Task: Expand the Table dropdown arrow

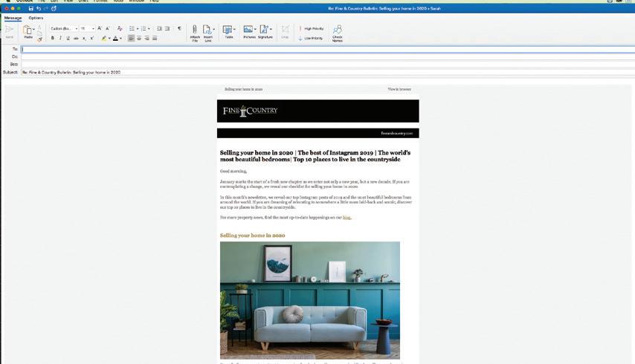Action: point(234,29)
